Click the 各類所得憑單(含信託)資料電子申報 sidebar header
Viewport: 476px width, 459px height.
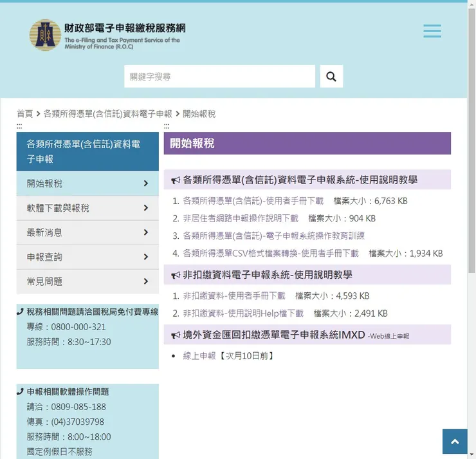coord(87,151)
